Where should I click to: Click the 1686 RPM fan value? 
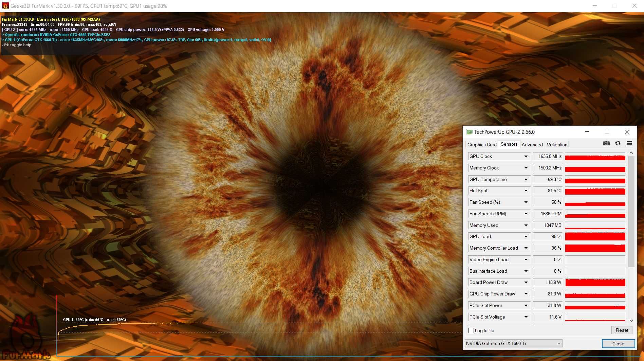click(548, 214)
